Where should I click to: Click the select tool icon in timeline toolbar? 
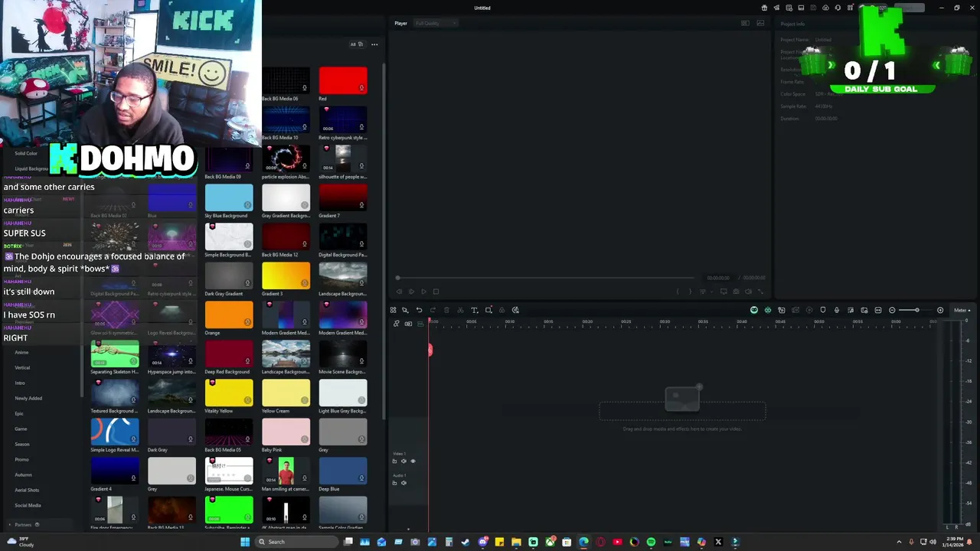coord(405,310)
